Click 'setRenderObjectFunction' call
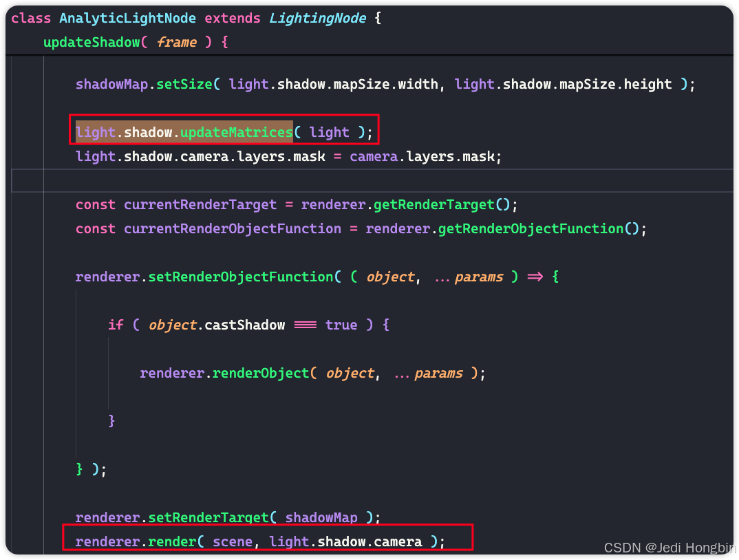Viewport: 739px width, 560px height. [241, 277]
